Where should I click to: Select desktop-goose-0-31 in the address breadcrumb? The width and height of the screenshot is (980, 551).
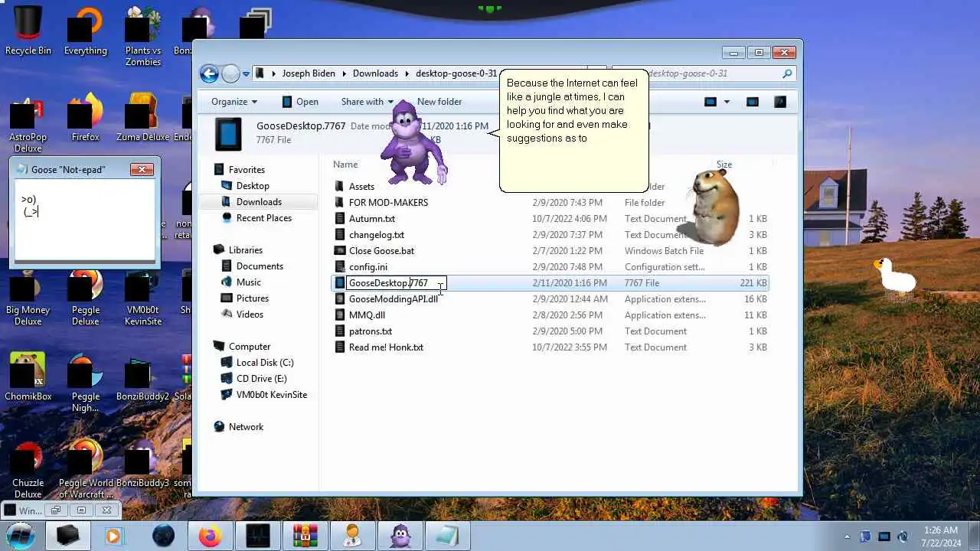(456, 73)
